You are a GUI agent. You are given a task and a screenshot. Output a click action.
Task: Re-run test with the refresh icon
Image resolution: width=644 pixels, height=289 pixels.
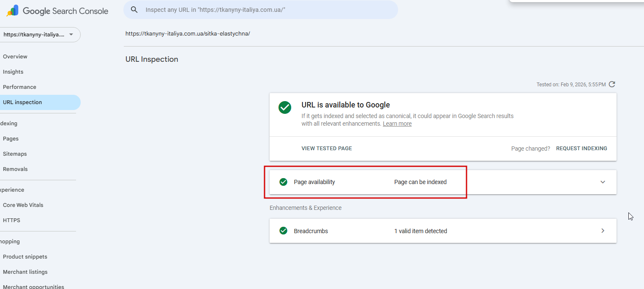612,84
